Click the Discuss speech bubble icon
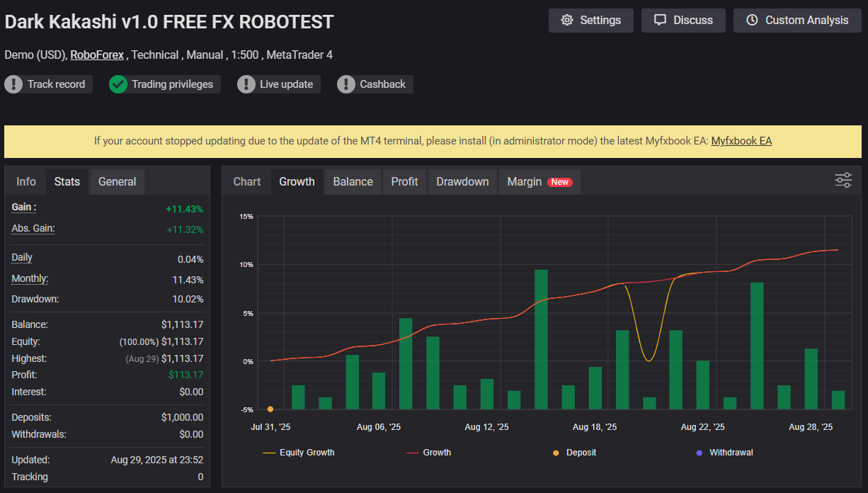 point(660,21)
